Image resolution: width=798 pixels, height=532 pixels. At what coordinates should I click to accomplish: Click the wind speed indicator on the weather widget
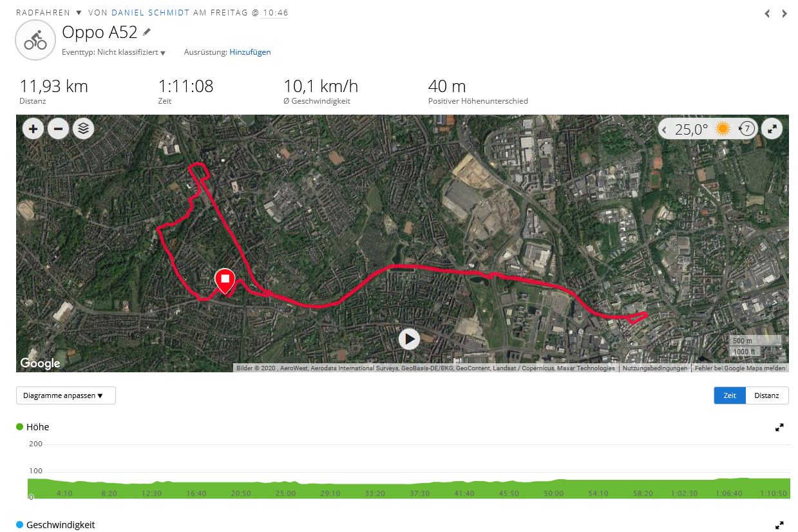click(x=746, y=129)
